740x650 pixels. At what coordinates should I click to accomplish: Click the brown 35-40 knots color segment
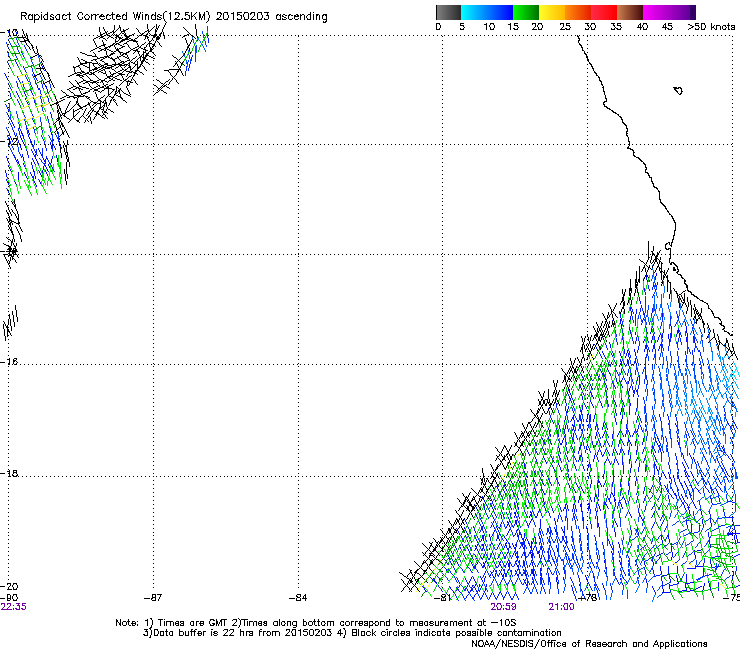pos(630,12)
